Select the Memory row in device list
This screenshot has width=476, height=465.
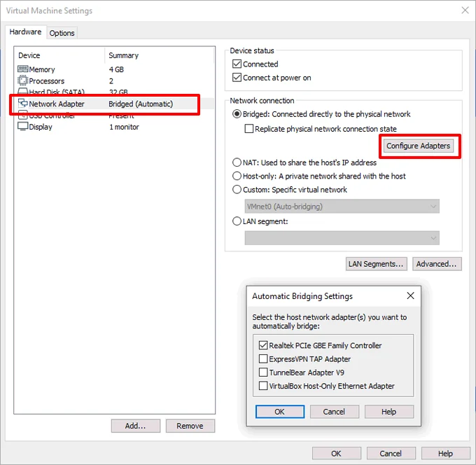(x=115, y=69)
